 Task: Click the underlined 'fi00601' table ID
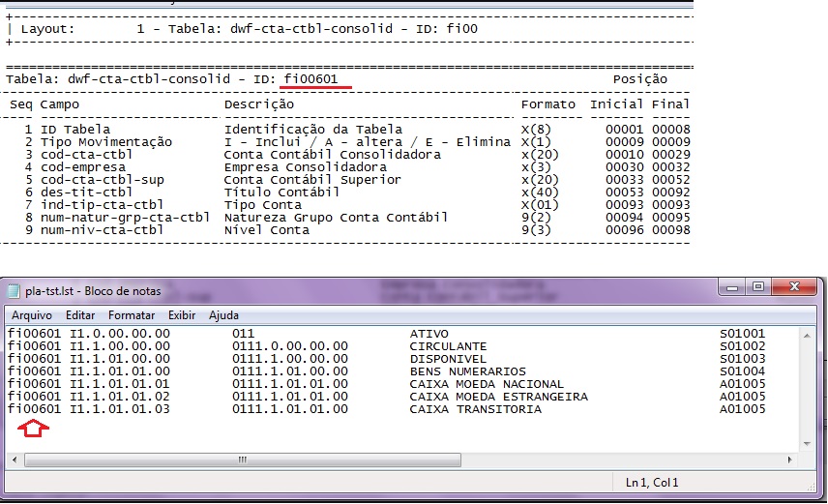[310, 79]
